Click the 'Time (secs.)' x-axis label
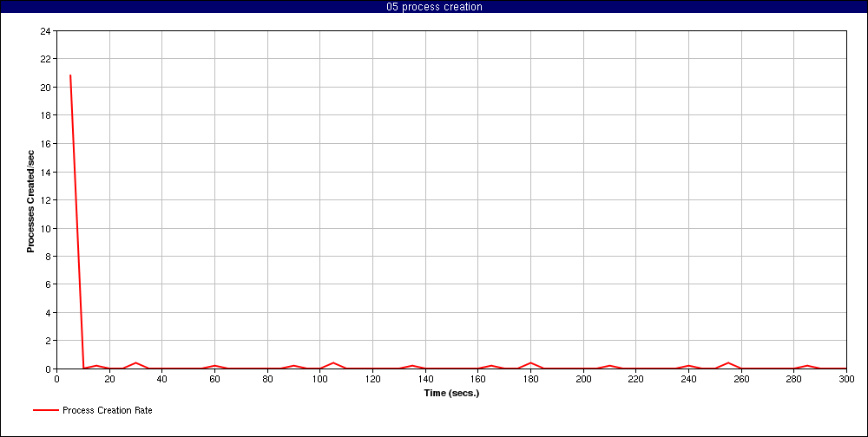The height and width of the screenshot is (437, 868). coord(451,393)
